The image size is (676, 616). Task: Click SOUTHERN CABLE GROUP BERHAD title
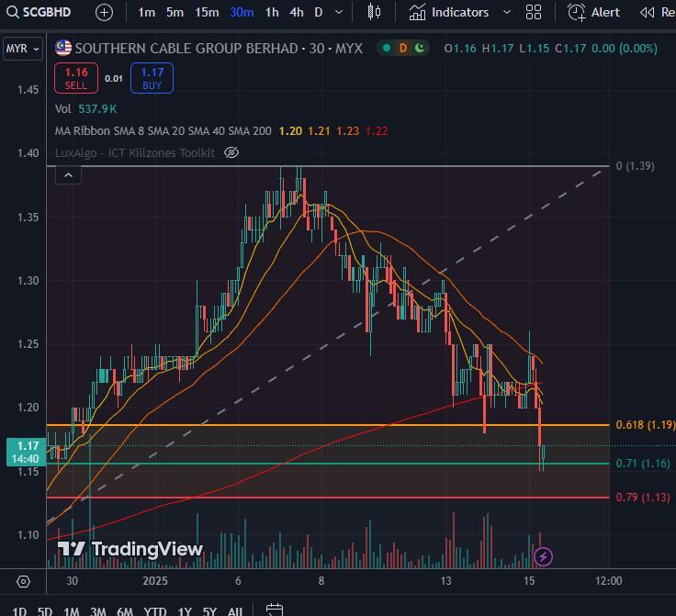pyautogui.click(x=186, y=49)
